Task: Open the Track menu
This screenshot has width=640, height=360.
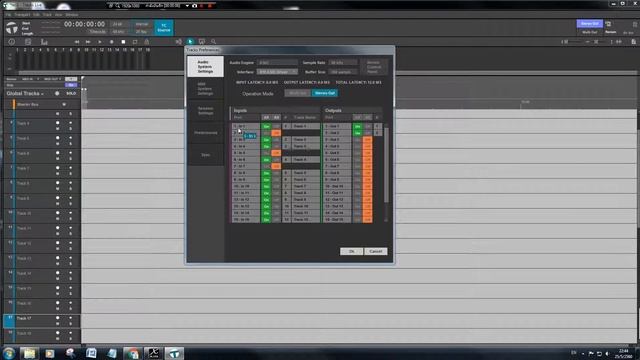Action: click(x=47, y=15)
